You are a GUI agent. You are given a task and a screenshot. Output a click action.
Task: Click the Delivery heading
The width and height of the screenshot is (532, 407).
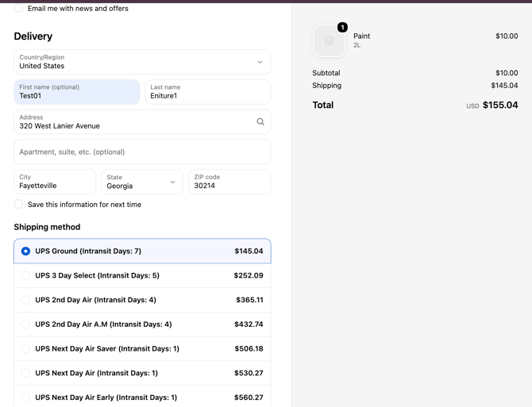pyautogui.click(x=33, y=36)
